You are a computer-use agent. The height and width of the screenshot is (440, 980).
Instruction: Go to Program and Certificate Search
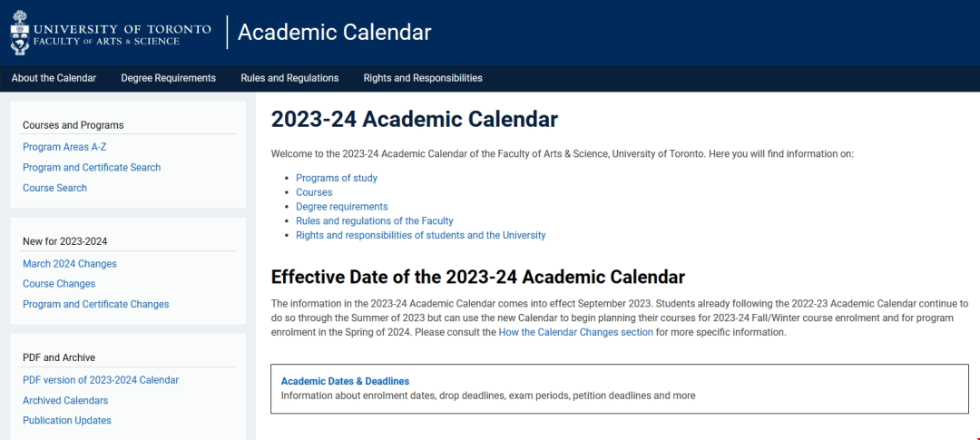92,168
